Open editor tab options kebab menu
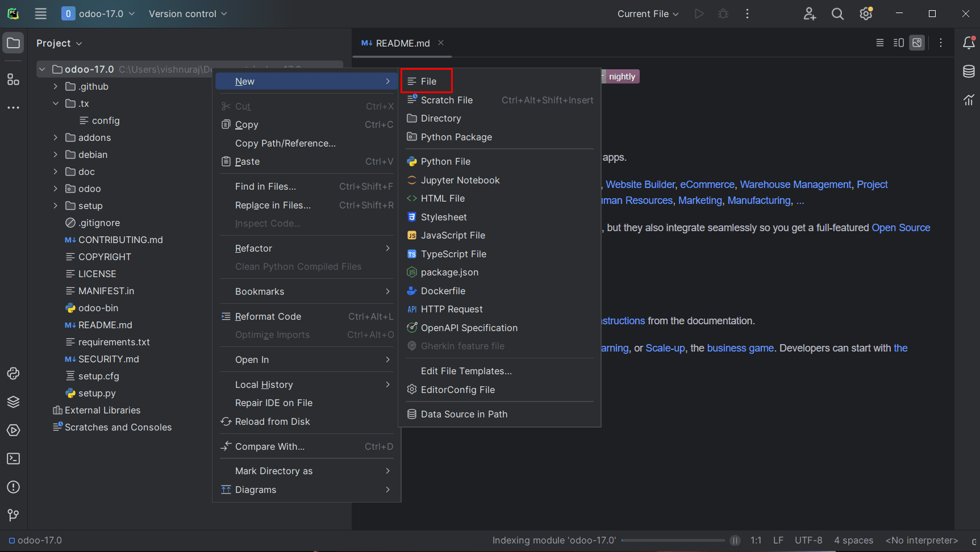Image resolution: width=980 pixels, height=552 pixels. click(941, 43)
